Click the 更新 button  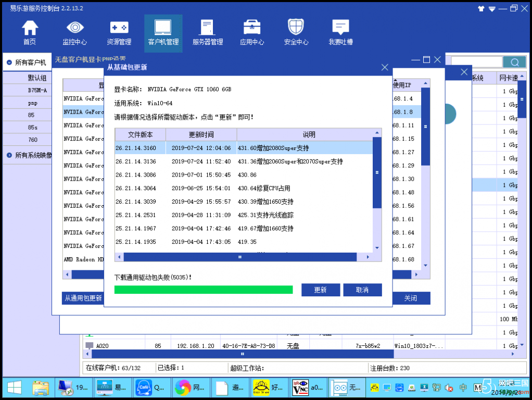(x=320, y=290)
